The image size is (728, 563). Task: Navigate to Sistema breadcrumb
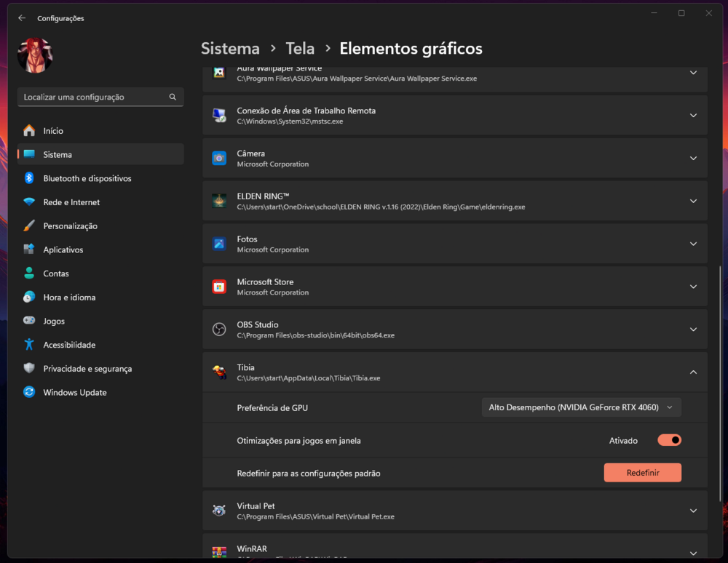point(230,48)
